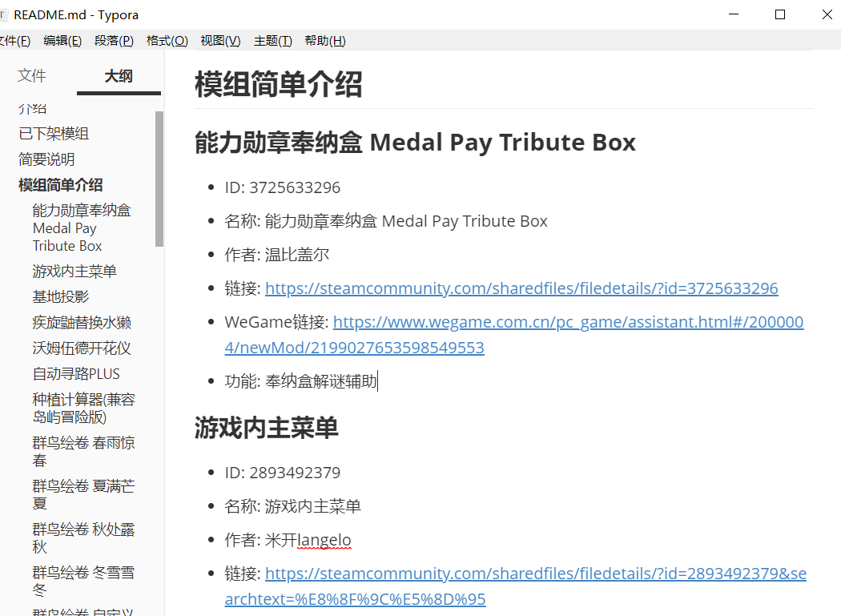Go to Medal Pay Tribute Box outline entry
This screenshot has width=841, height=616.
click(82, 228)
